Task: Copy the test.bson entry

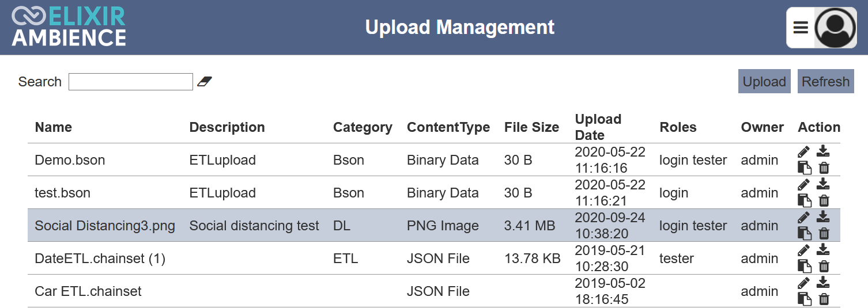Action: coord(805,201)
